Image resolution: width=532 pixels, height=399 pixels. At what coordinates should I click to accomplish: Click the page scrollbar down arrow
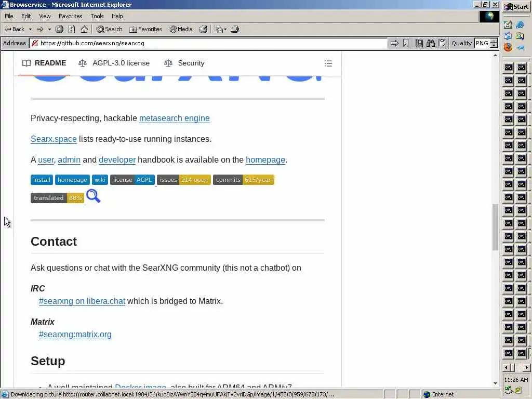(x=495, y=383)
